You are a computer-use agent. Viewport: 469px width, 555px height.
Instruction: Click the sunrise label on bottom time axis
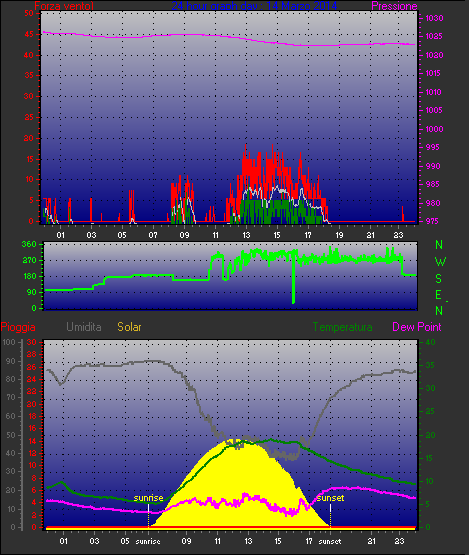click(148, 542)
